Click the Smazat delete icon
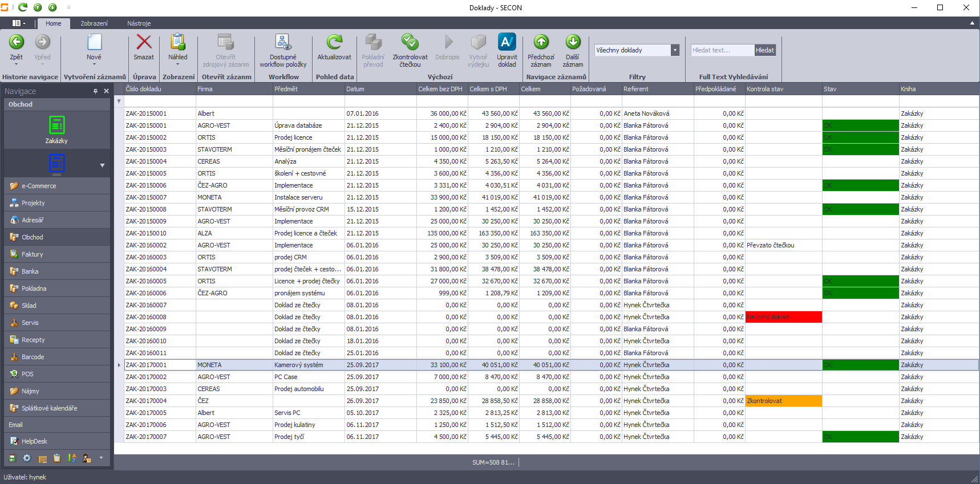Viewport: 980px width, 484px height. coord(144,43)
